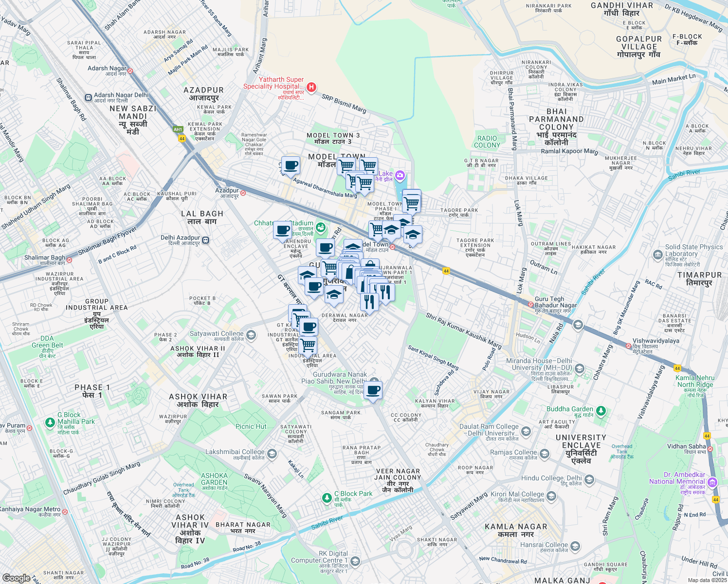Select the Adarsh Nagar Delhi railway station icon

pyautogui.click(x=88, y=98)
